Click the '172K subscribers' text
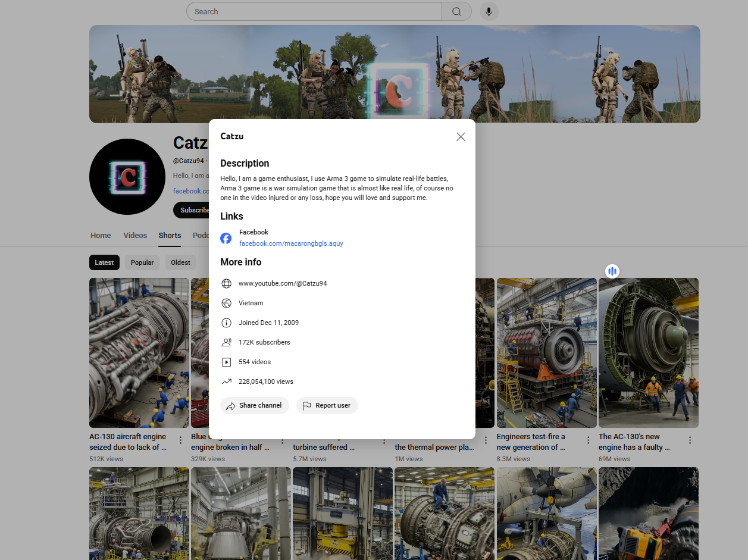The height and width of the screenshot is (560, 748). point(264,342)
